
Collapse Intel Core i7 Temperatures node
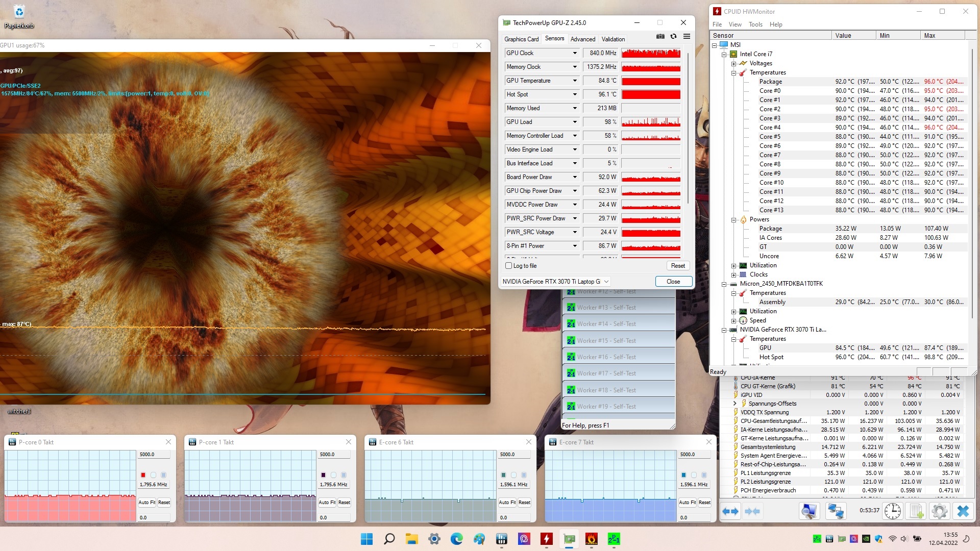(x=733, y=73)
